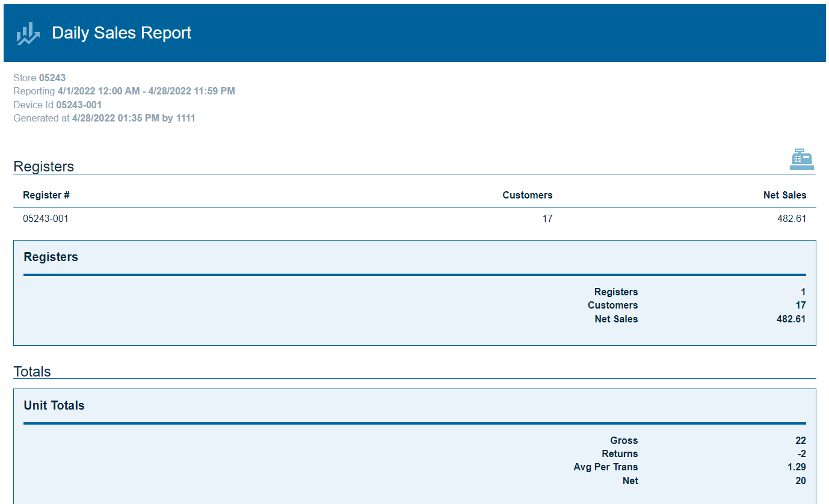829x504 pixels.
Task: Click the 482.61 value in table row
Action: pyautogui.click(x=791, y=219)
